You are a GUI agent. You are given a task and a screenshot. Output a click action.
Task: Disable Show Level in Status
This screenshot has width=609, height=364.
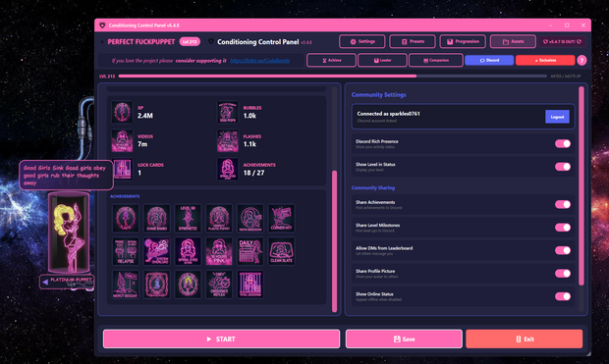tap(563, 167)
